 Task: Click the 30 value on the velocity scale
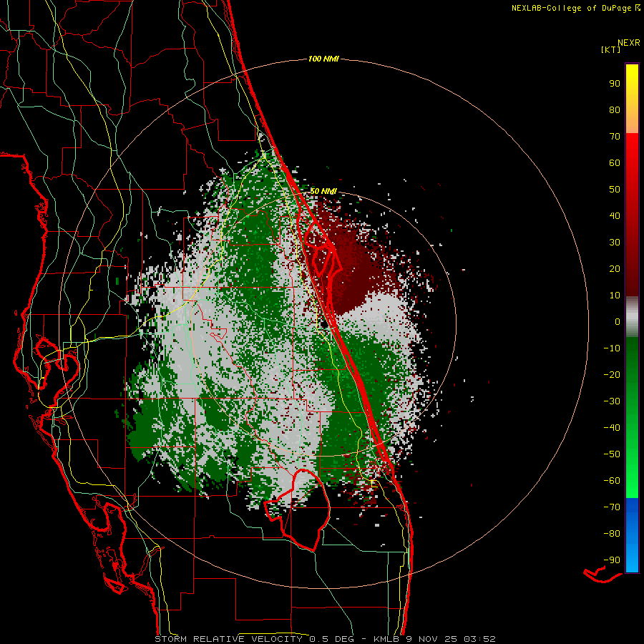coord(615,243)
